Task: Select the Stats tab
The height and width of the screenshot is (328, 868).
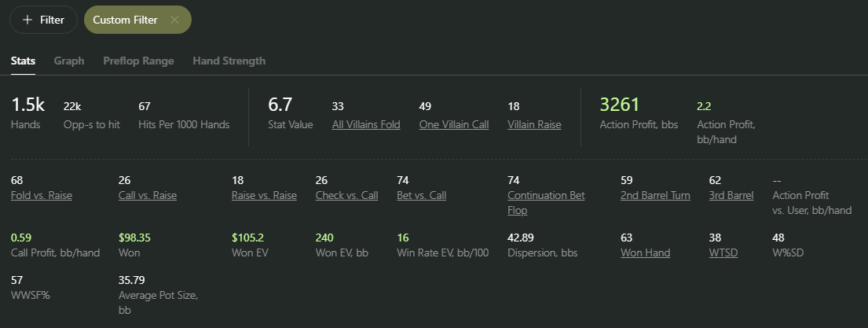Action: click(24, 61)
